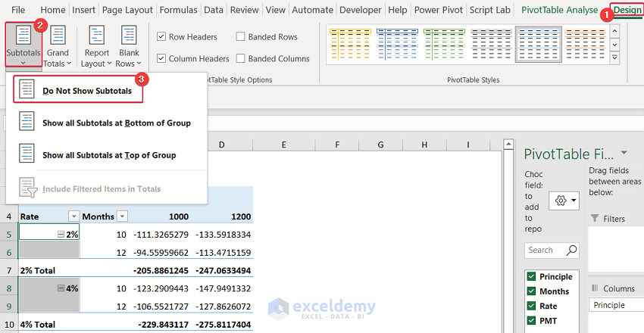Image resolution: width=644 pixels, height=333 pixels.
Task: Toggle the Row Headers checkbox
Action: (x=161, y=37)
